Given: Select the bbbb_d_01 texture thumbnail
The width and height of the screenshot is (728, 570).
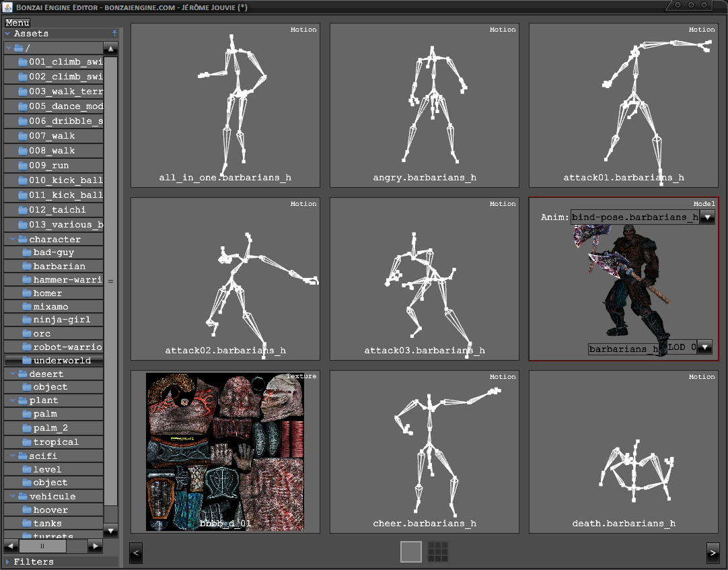Looking at the screenshot, I should coord(225,452).
